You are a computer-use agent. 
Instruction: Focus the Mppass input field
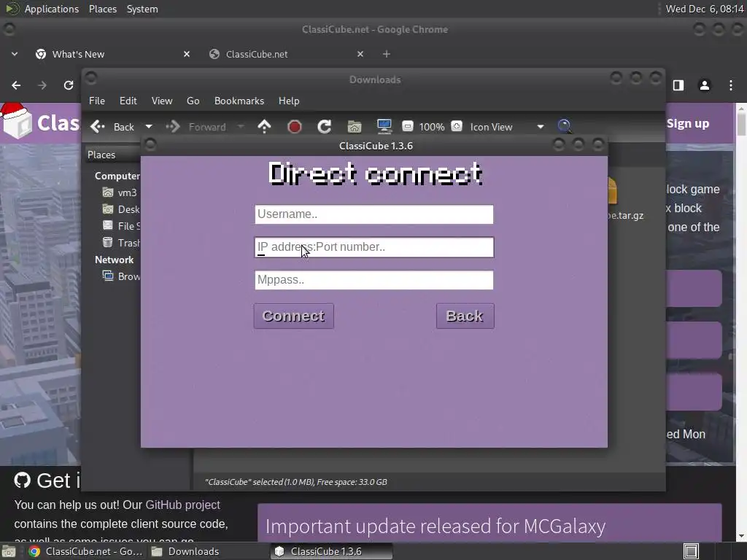click(x=374, y=280)
